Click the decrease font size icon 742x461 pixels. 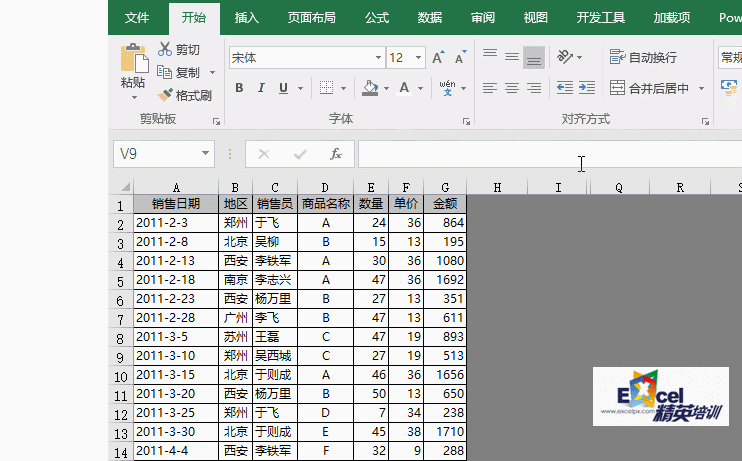tap(460, 58)
